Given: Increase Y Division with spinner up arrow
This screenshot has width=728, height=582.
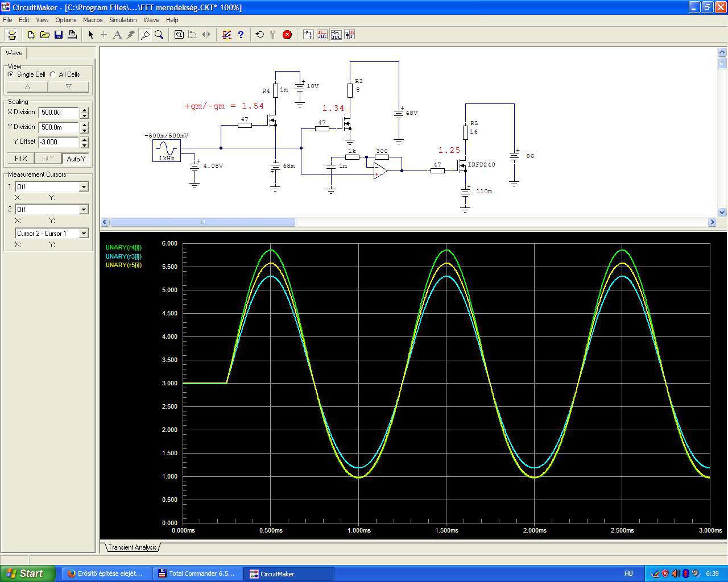Looking at the screenshot, I should [84, 124].
